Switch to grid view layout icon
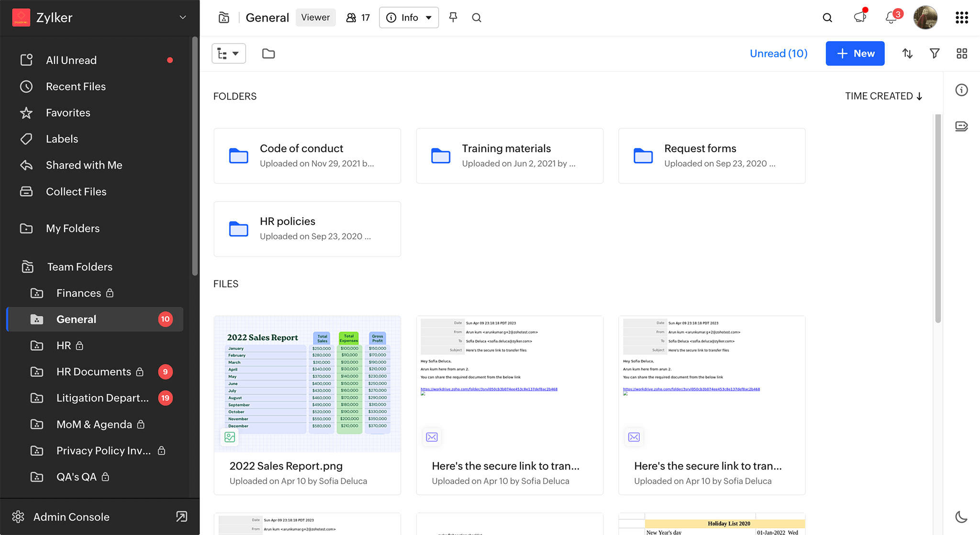The height and width of the screenshot is (535, 980). pos(961,54)
